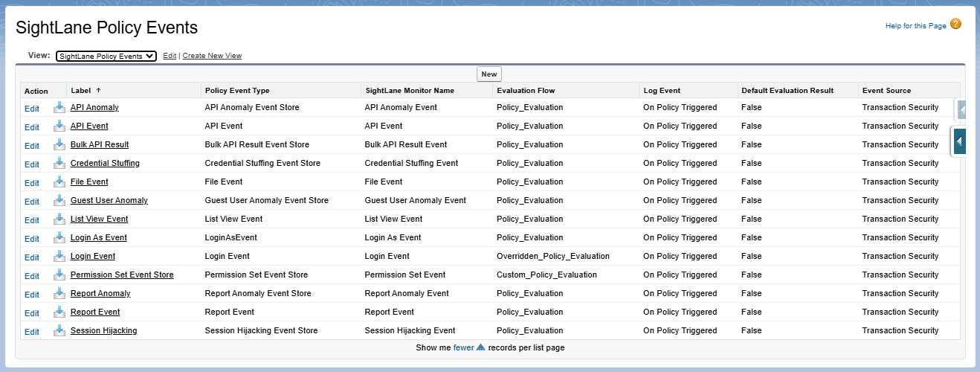
Task: Sort by Log Event column header
Action: click(x=662, y=91)
